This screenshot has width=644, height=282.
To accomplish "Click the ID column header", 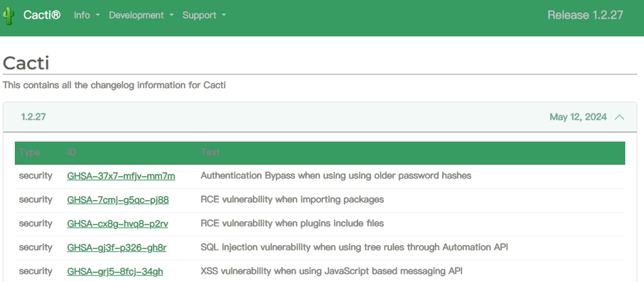I will pos(72,152).
